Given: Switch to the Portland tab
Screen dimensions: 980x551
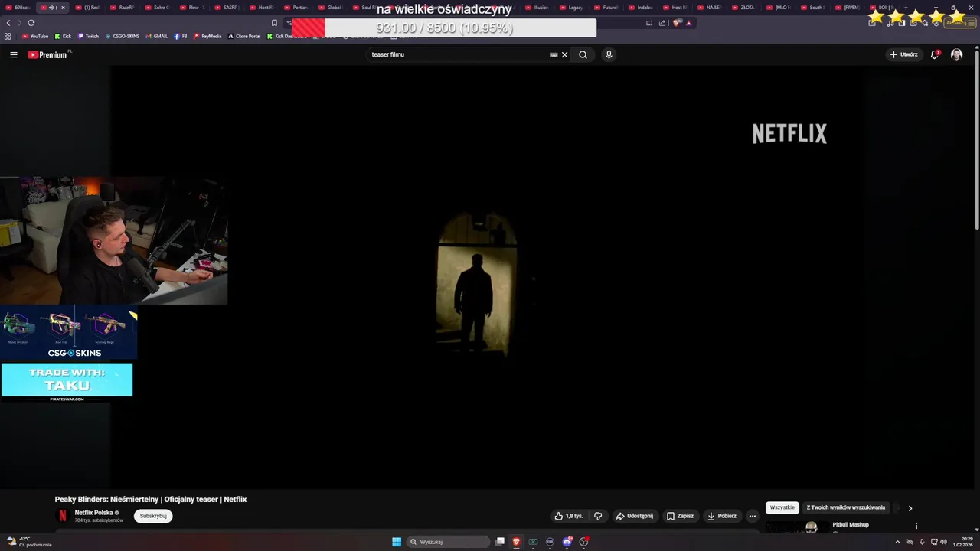Looking at the screenshot, I should pyautogui.click(x=296, y=8).
